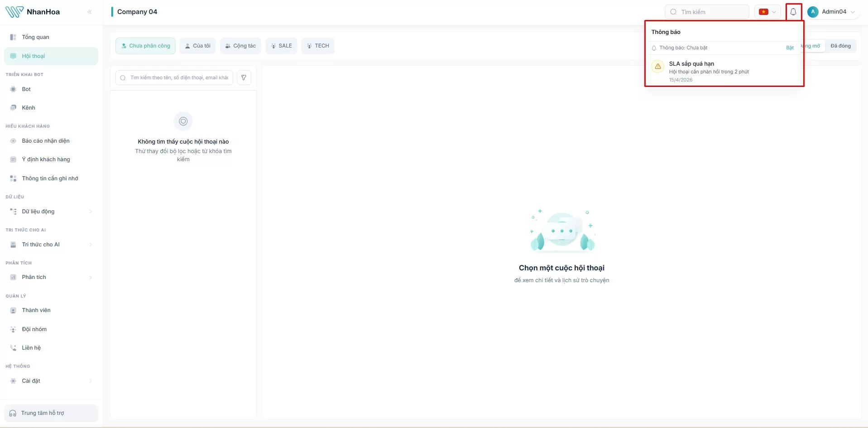Open the notification bell icon

pos(793,12)
